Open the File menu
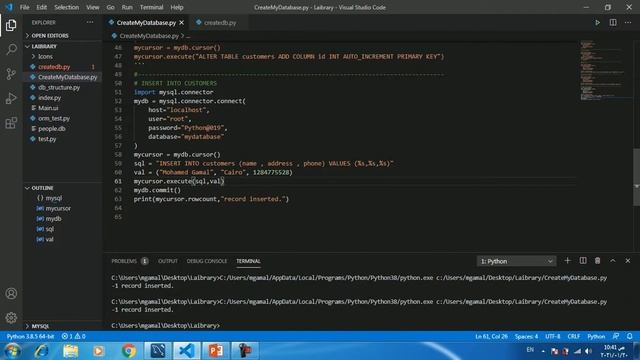 tap(24, 7)
